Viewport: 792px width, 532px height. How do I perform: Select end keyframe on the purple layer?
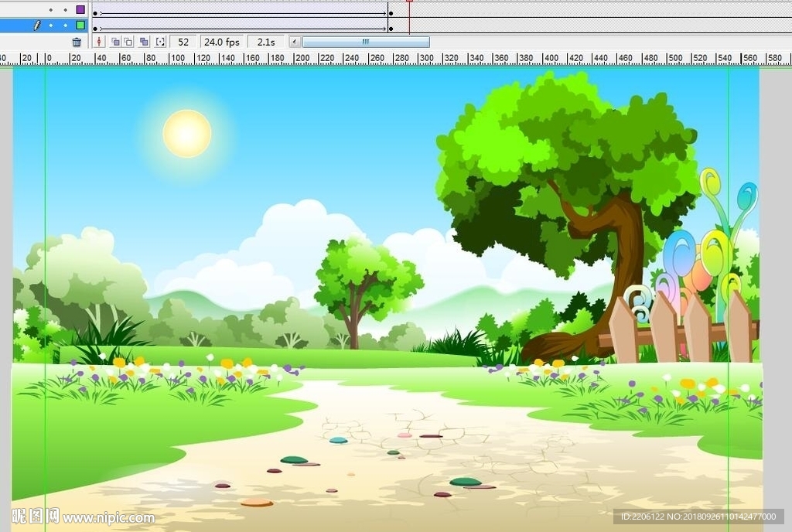(391, 13)
